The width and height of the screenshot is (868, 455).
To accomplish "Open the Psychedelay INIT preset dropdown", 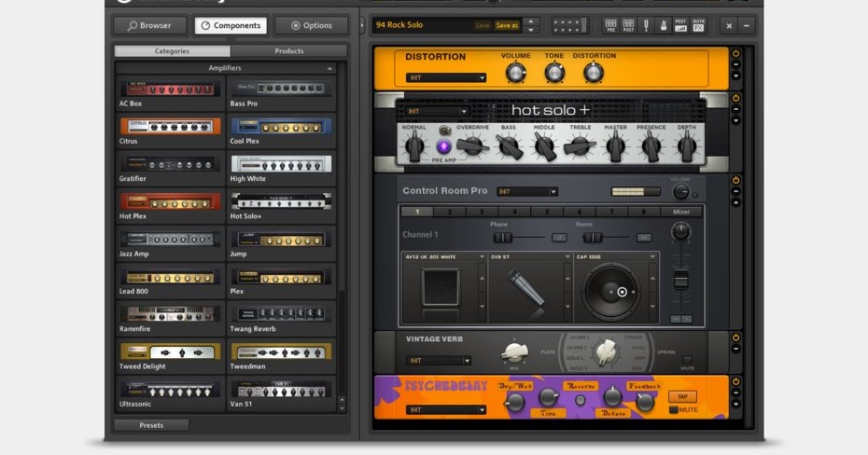I will pos(446,409).
